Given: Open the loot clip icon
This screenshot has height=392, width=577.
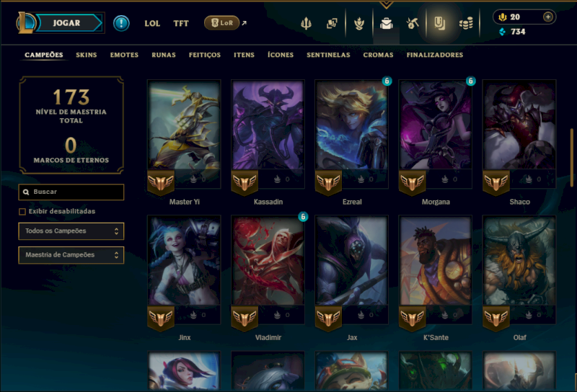Looking at the screenshot, I should click(439, 24).
